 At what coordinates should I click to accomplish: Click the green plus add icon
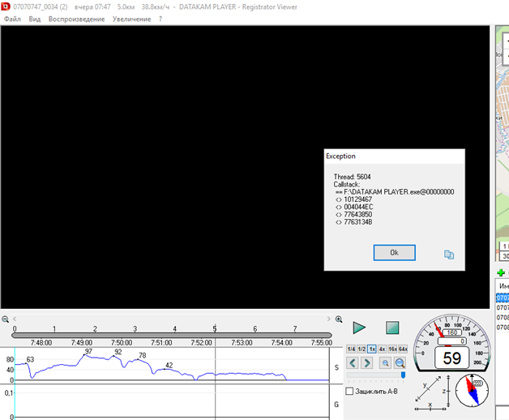click(x=501, y=273)
